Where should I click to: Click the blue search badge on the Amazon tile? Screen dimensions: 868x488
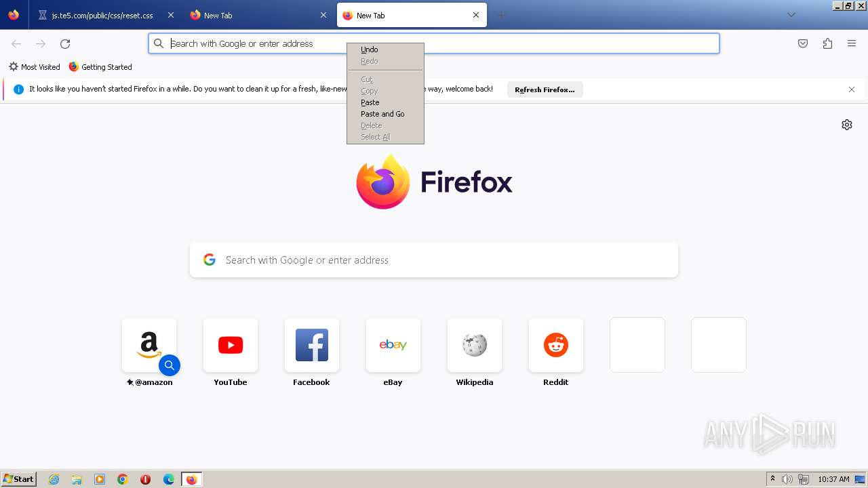(170, 365)
